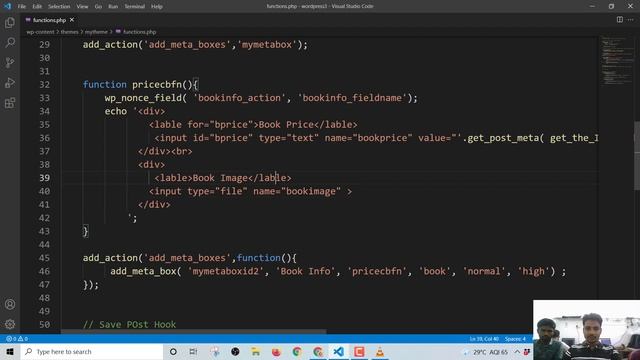Click 'mymetaboxid2' string on line 46
Viewport: 640px width, 360px height.
(x=225, y=271)
